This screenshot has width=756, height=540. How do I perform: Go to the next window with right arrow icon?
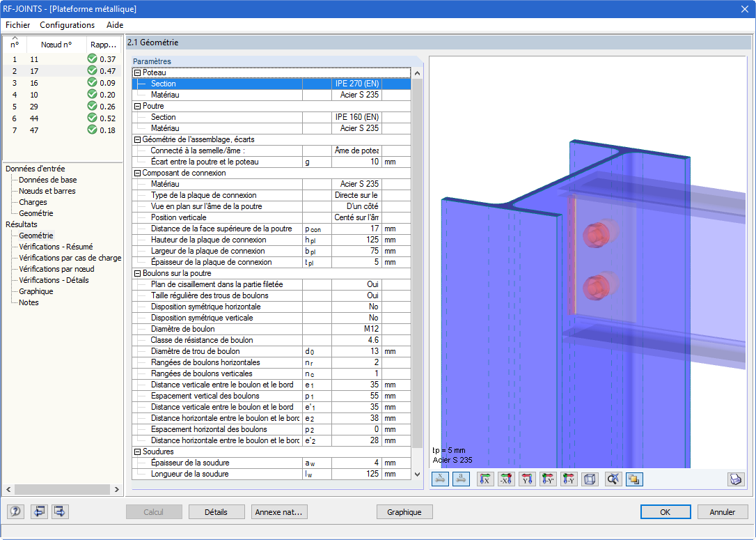point(60,511)
